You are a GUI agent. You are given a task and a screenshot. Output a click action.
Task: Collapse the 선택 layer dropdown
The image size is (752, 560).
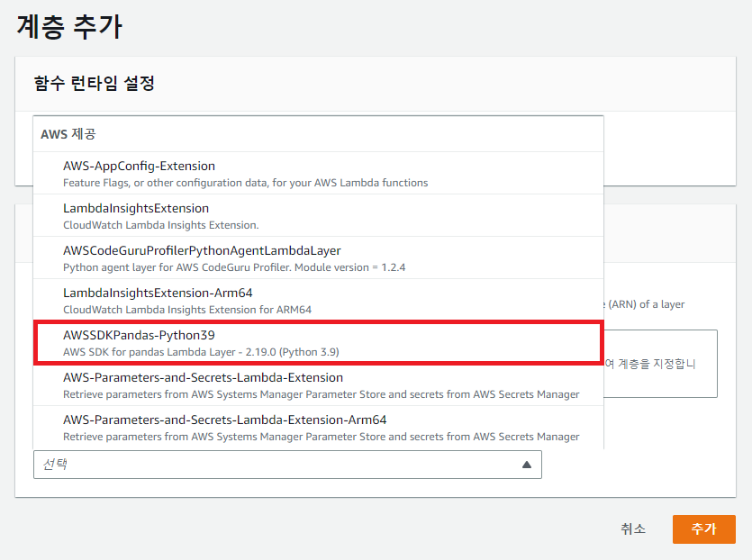pyautogui.click(x=287, y=464)
